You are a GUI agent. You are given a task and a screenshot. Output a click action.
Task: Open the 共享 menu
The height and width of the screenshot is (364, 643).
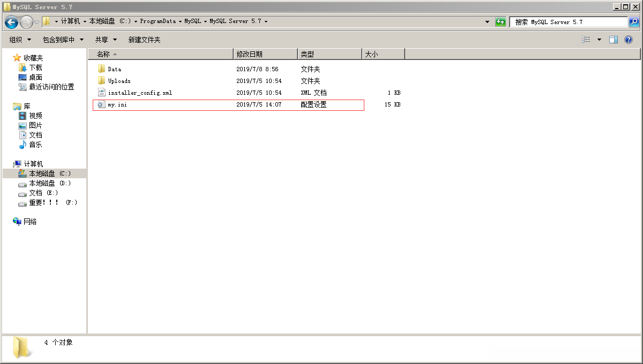tap(106, 40)
